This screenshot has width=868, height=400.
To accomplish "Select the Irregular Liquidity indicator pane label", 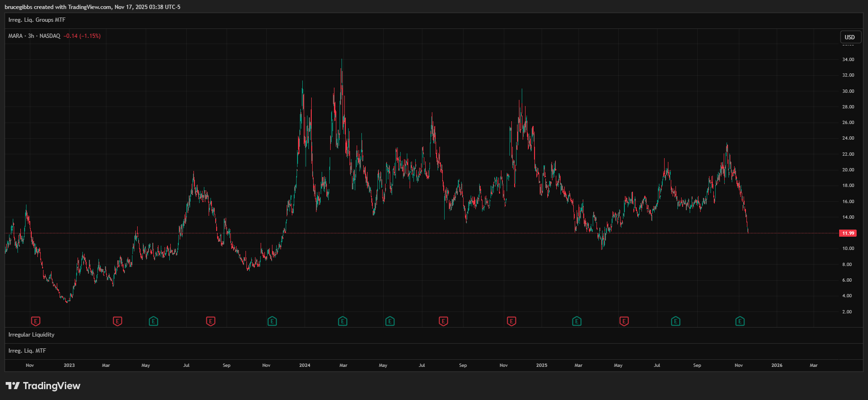I will point(31,335).
